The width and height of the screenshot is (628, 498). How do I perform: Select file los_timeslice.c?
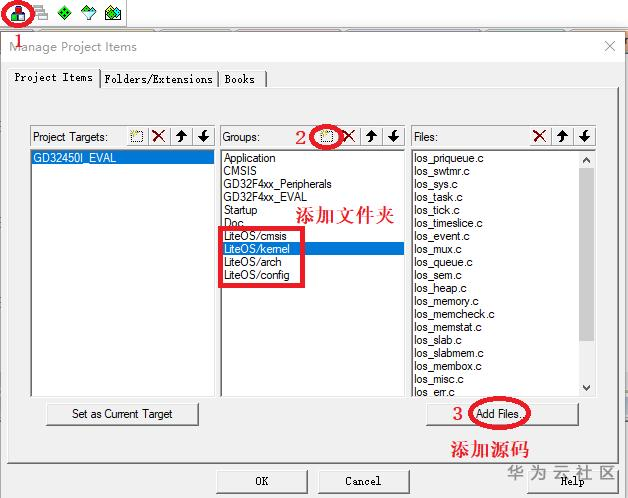[x=496, y=223]
